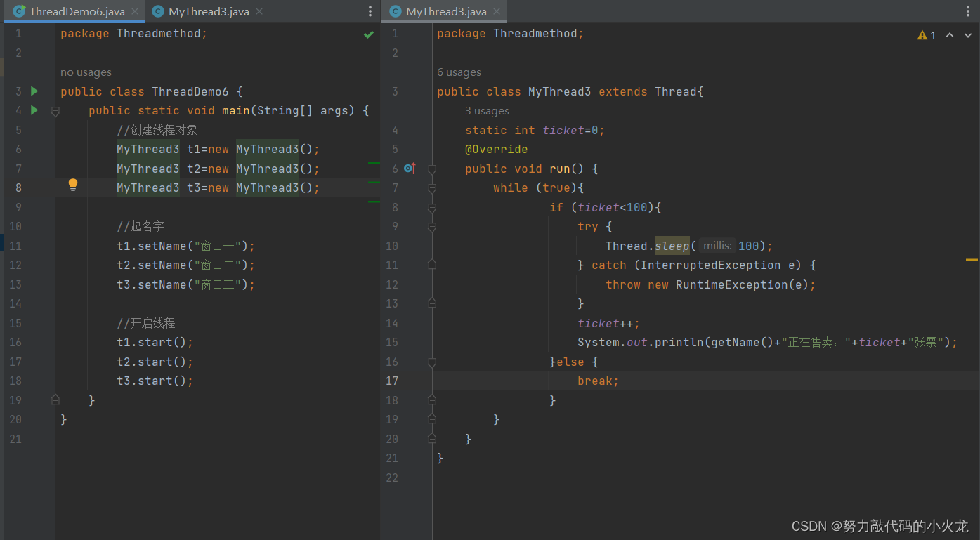Run ThreadDemo6 class from gutter arrow
The width and height of the screenshot is (980, 540).
point(34,91)
